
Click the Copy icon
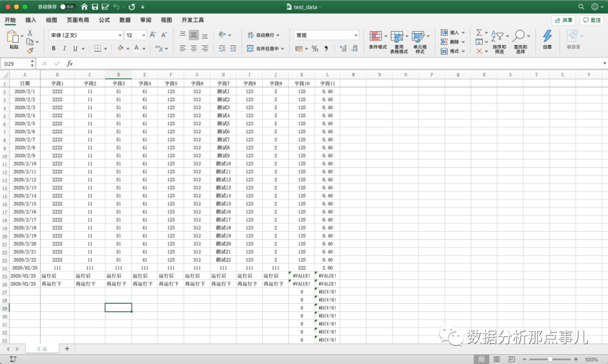30,42
